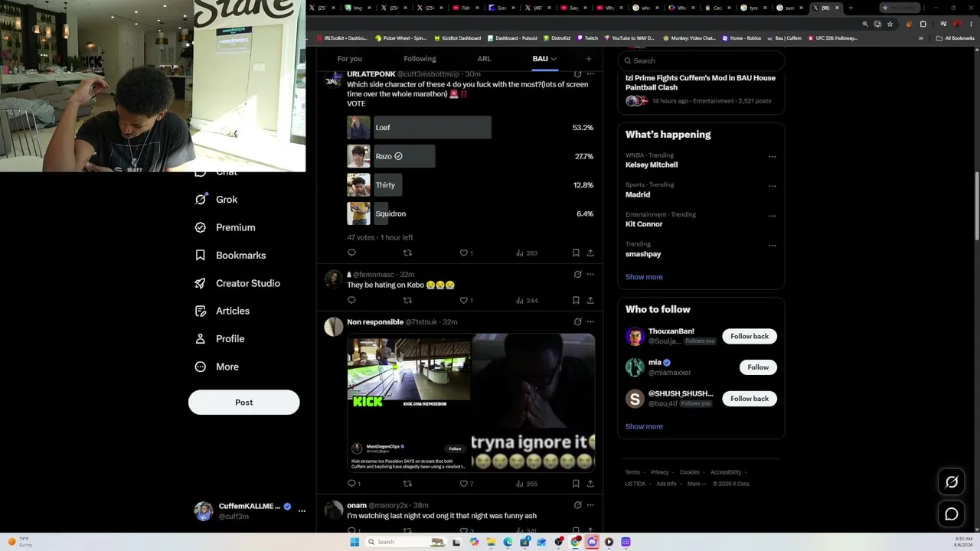
Task: Click the Bookmarks icon in the sidebar
Action: (x=201, y=256)
